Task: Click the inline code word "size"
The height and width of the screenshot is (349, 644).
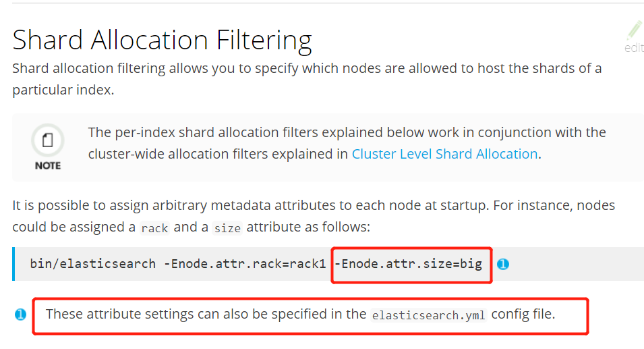Action: [x=227, y=227]
